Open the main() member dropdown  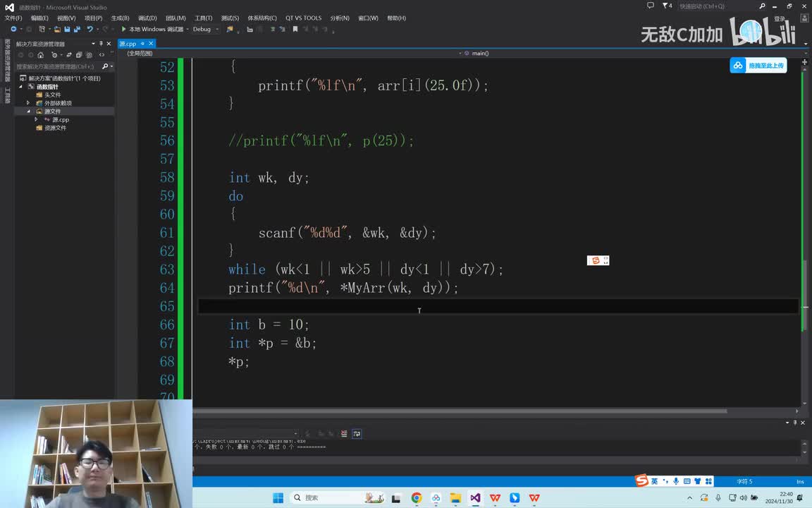pyautogui.click(x=635, y=53)
